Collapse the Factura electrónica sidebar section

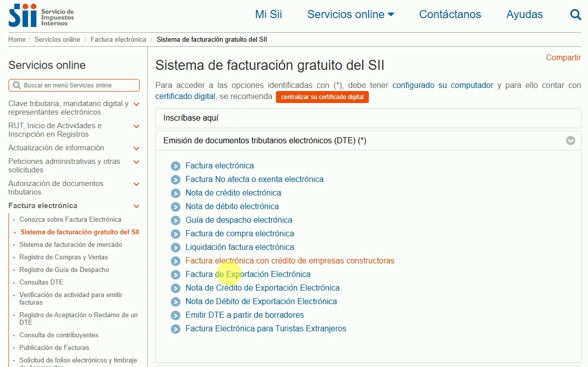[x=137, y=206]
